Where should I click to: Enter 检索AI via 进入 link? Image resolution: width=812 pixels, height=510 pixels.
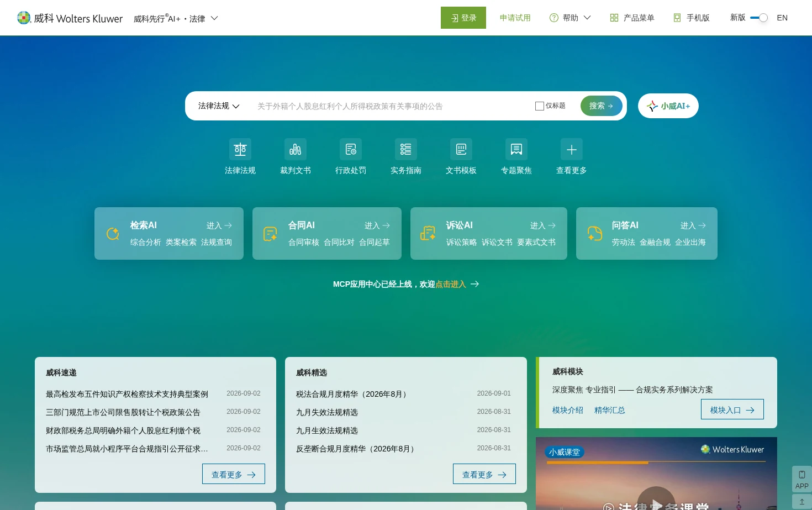(219, 225)
